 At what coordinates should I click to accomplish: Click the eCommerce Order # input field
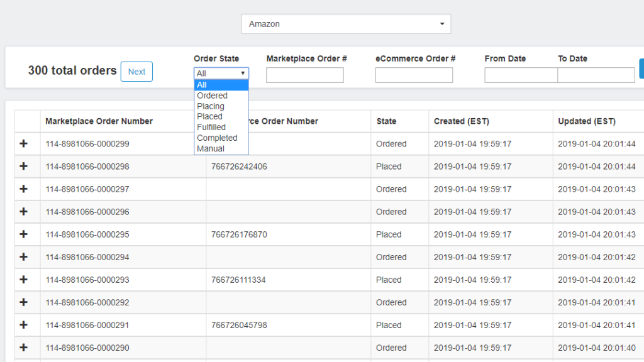point(414,75)
